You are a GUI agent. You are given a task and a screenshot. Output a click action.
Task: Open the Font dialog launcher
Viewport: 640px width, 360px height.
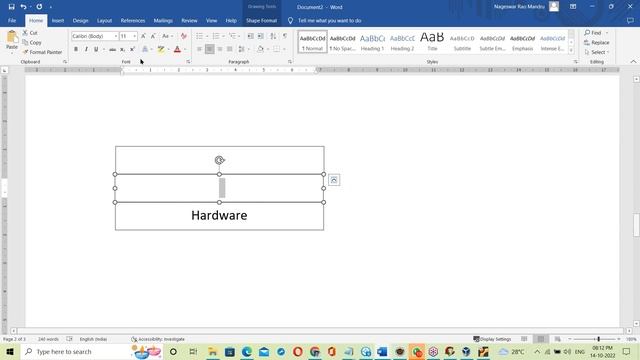tap(188, 62)
